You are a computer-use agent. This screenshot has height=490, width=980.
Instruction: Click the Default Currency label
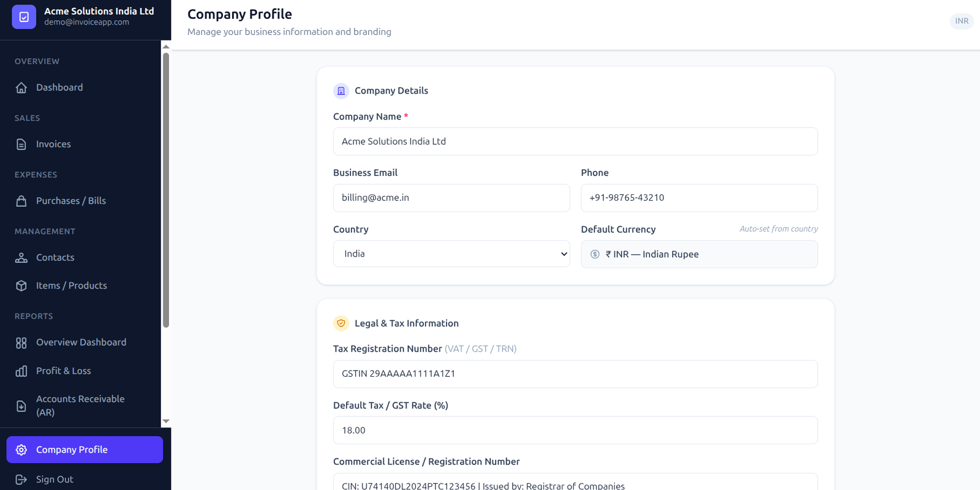coord(619,230)
